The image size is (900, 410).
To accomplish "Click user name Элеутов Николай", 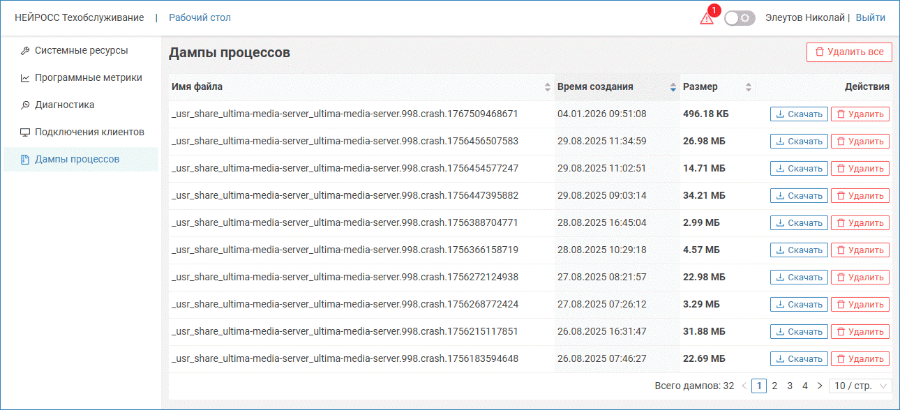I will click(805, 18).
